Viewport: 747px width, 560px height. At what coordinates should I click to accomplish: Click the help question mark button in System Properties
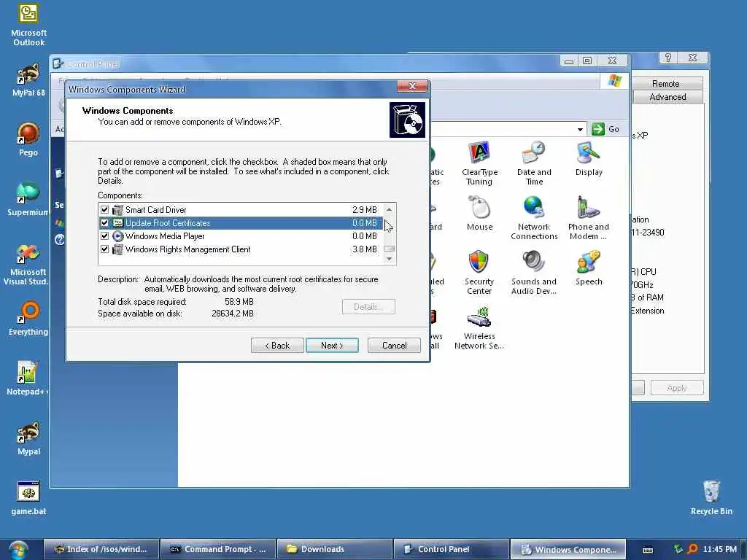pyautogui.click(x=668, y=58)
